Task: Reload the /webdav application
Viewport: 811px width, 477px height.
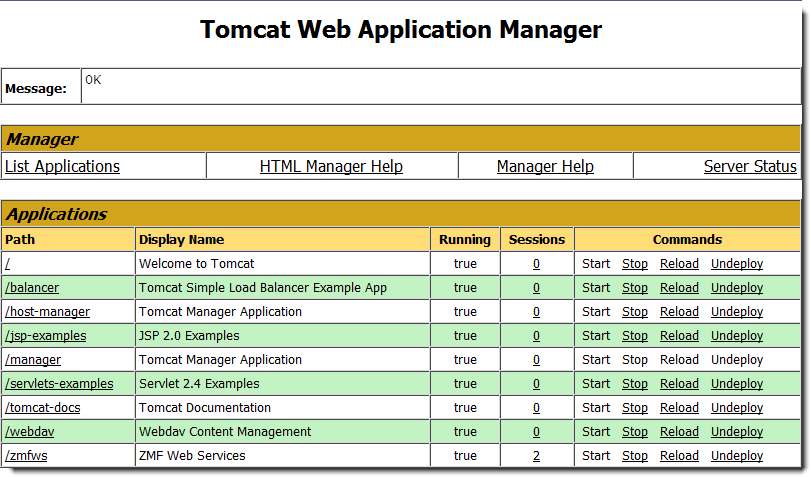Action: 679,431
